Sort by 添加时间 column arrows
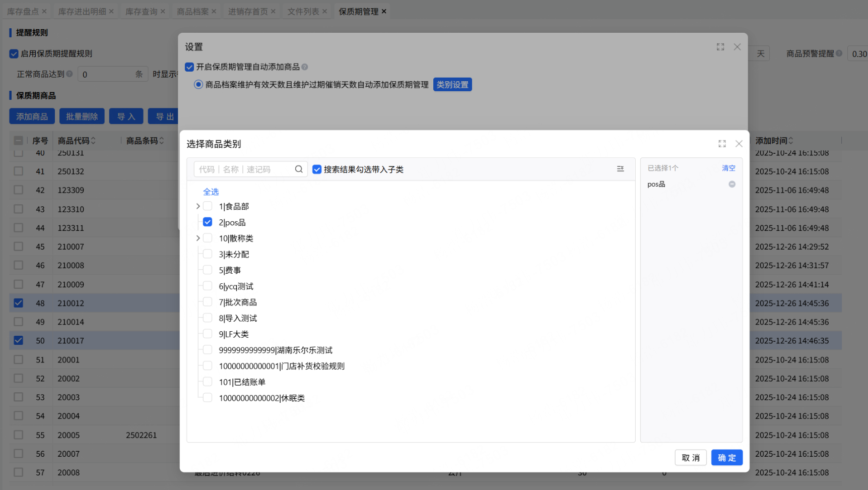 tap(790, 141)
